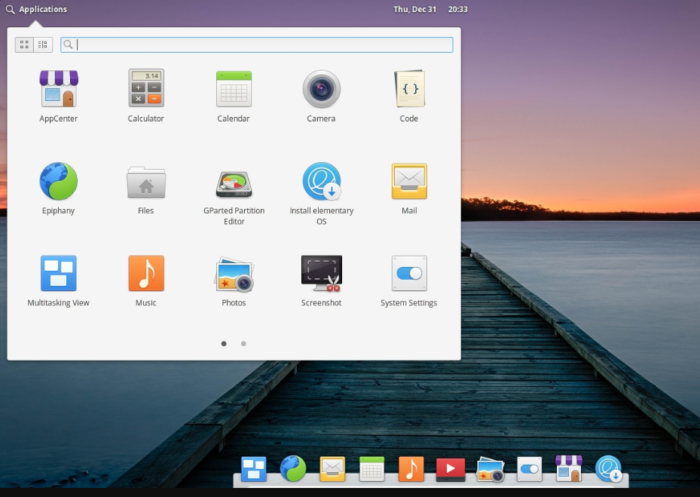Launch Epiphany web browser from grid

[x=58, y=182]
